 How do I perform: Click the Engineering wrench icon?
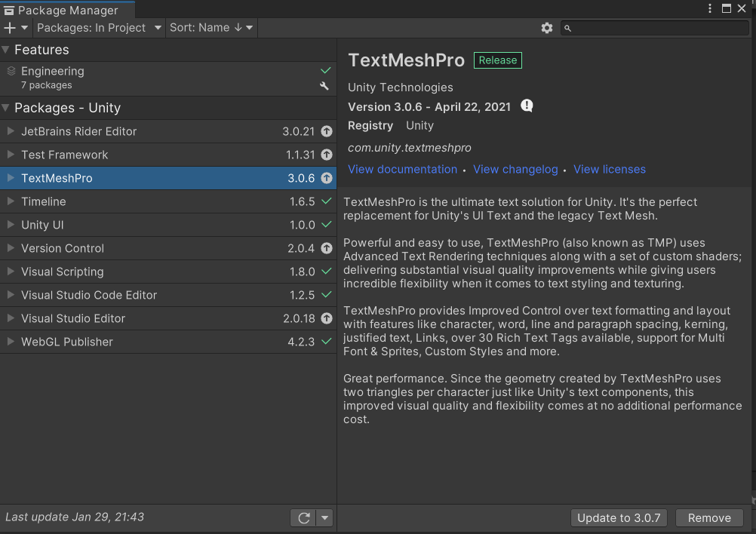click(324, 86)
